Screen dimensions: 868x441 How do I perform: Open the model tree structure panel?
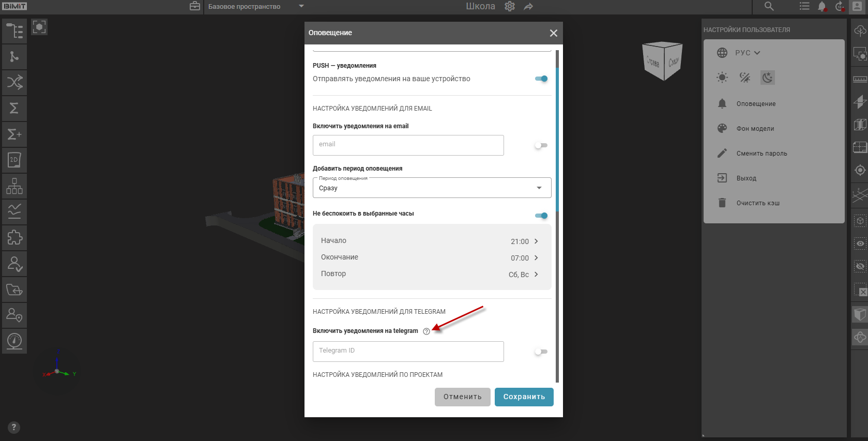[14, 31]
